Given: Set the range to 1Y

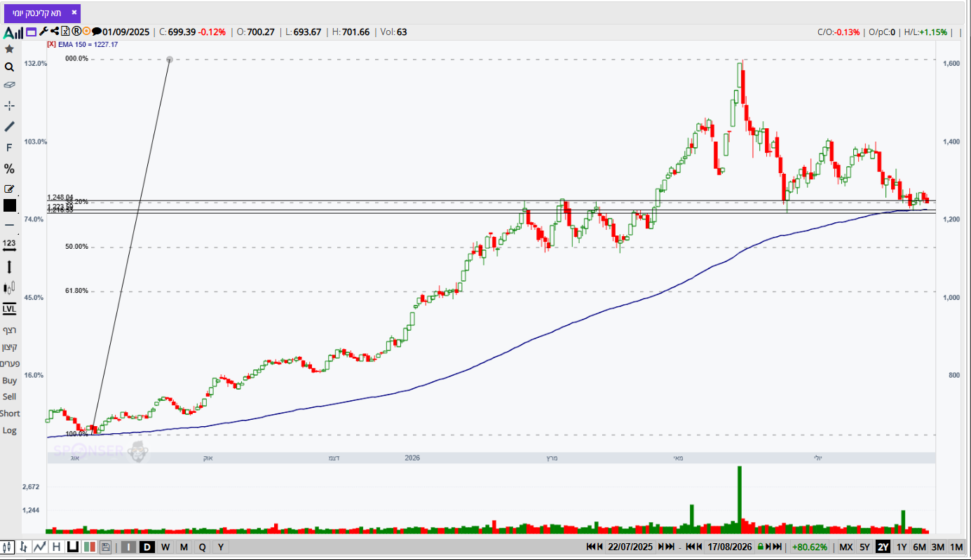Looking at the screenshot, I should [902, 547].
